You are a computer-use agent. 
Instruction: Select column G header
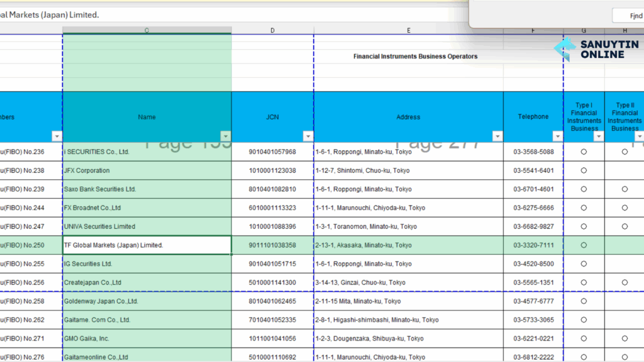[584, 30]
